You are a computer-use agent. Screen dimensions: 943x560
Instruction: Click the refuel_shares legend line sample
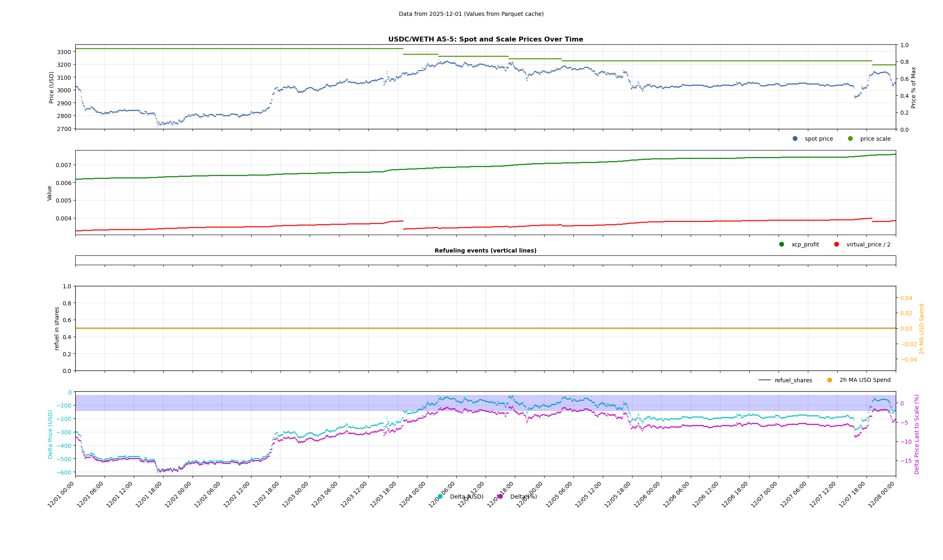tap(764, 380)
